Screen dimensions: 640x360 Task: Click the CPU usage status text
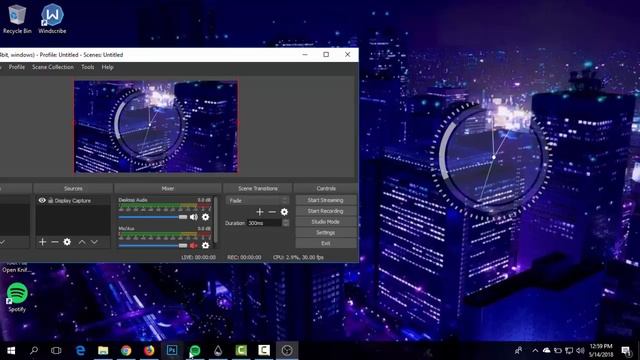[x=298, y=258]
